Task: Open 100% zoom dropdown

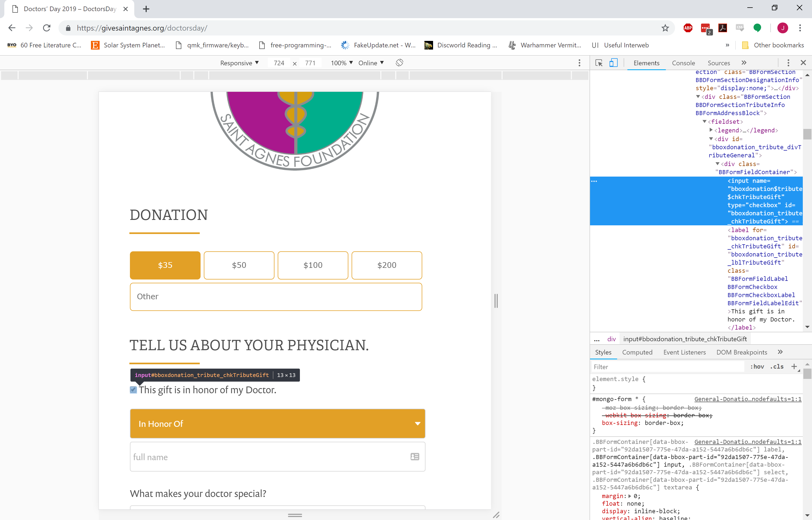Action: [341, 63]
